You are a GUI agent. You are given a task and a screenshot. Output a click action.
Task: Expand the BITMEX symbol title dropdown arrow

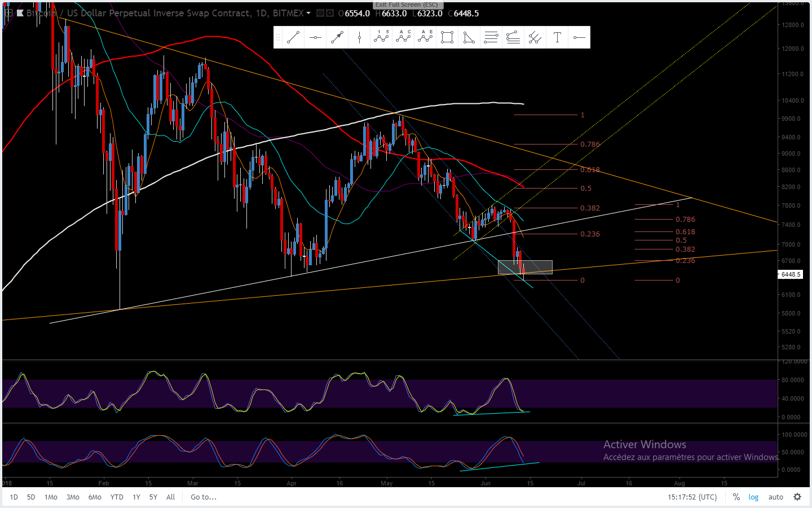pyautogui.click(x=308, y=13)
